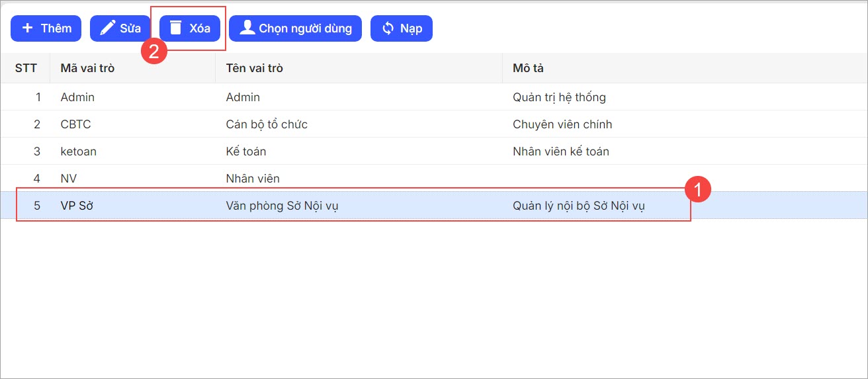
Task: Click the trash icon on Xóa button
Action: pos(175,28)
